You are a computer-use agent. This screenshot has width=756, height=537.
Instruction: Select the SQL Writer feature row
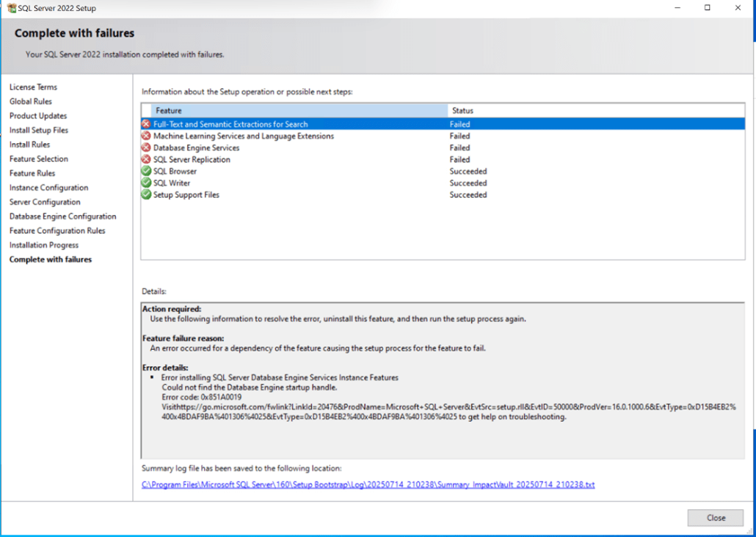[443, 183]
